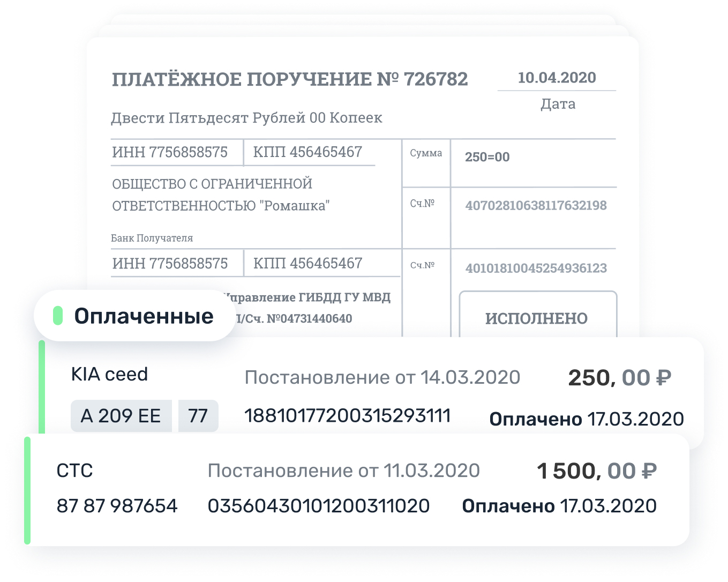Click license plate badge A 209 EE

pyautogui.click(x=121, y=416)
